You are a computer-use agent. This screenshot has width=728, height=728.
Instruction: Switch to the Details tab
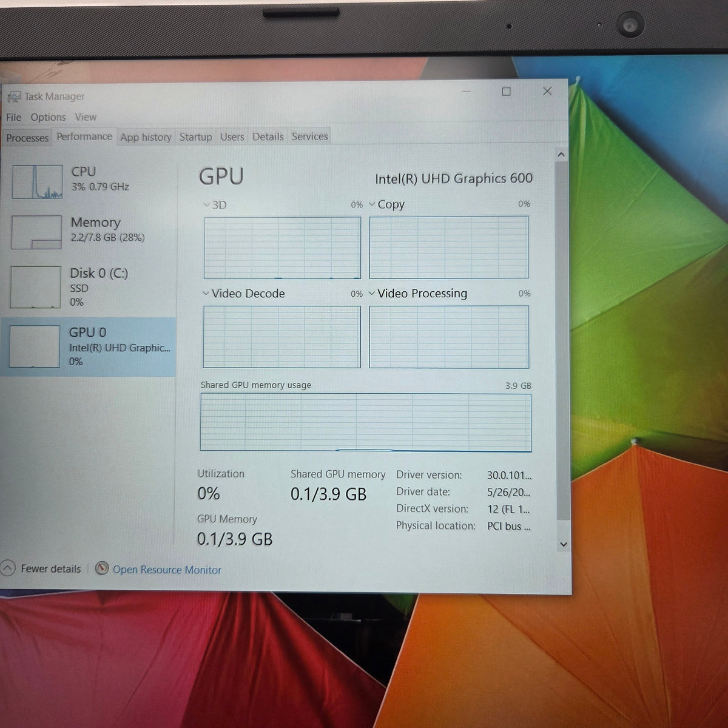pyautogui.click(x=268, y=136)
